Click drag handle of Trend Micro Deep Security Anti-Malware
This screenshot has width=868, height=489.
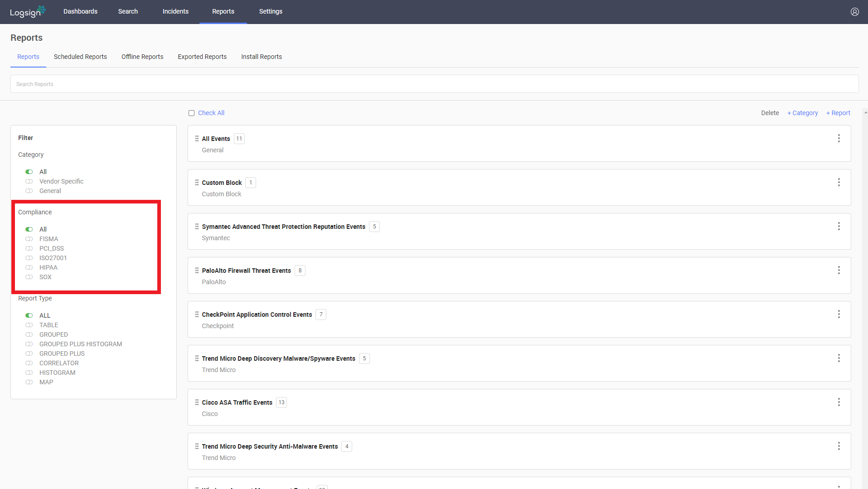197,446
